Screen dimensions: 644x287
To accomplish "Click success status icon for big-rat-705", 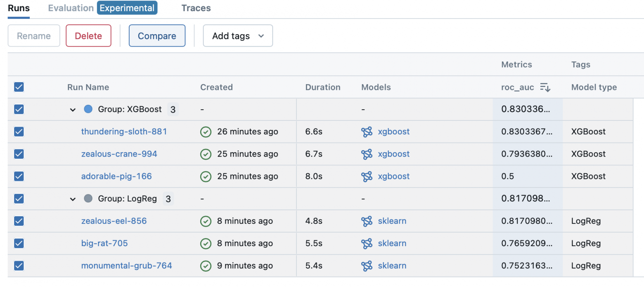I will (206, 243).
